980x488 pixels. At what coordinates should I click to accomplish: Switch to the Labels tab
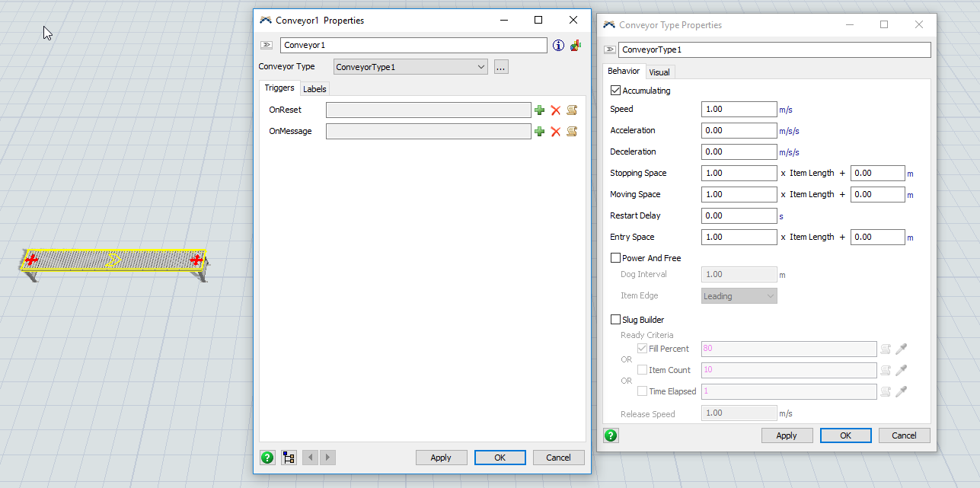click(314, 89)
